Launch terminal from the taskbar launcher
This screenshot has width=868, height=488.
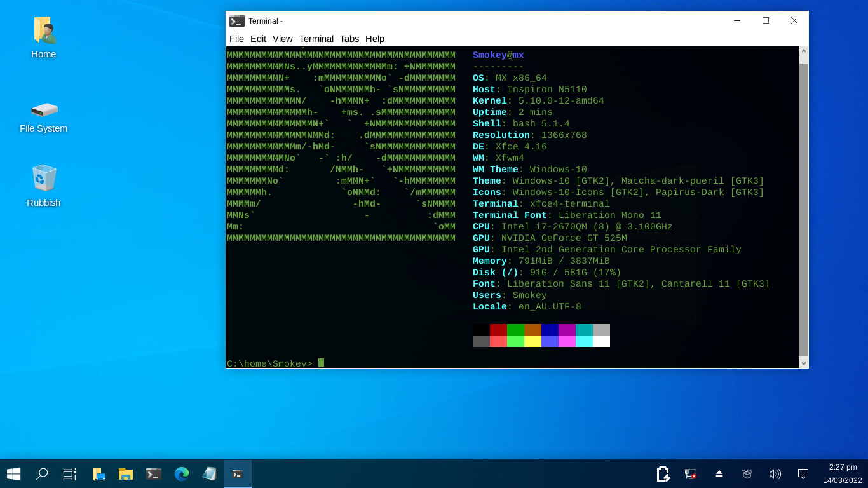pos(154,474)
